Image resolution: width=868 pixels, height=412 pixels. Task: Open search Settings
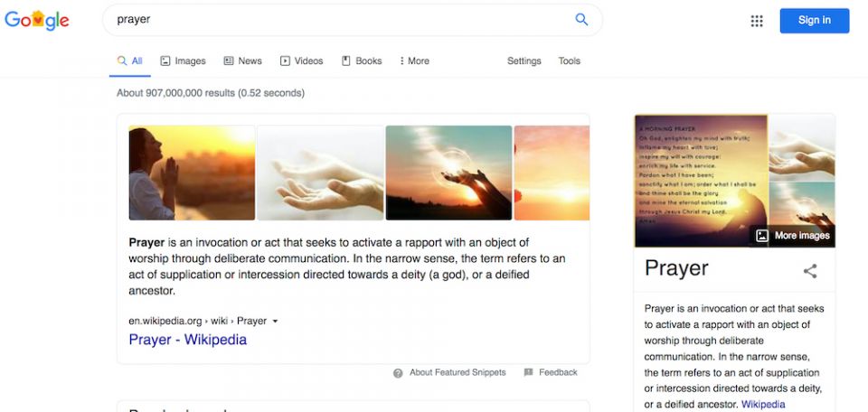point(524,61)
